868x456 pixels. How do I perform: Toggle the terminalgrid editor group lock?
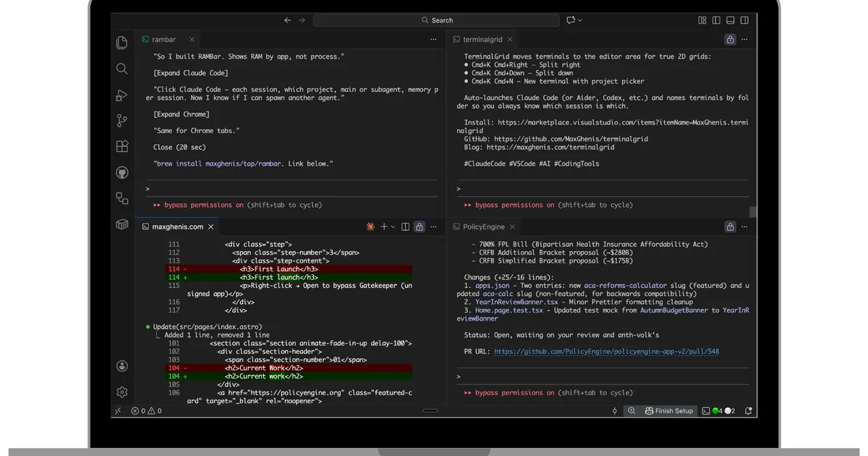[x=730, y=39]
